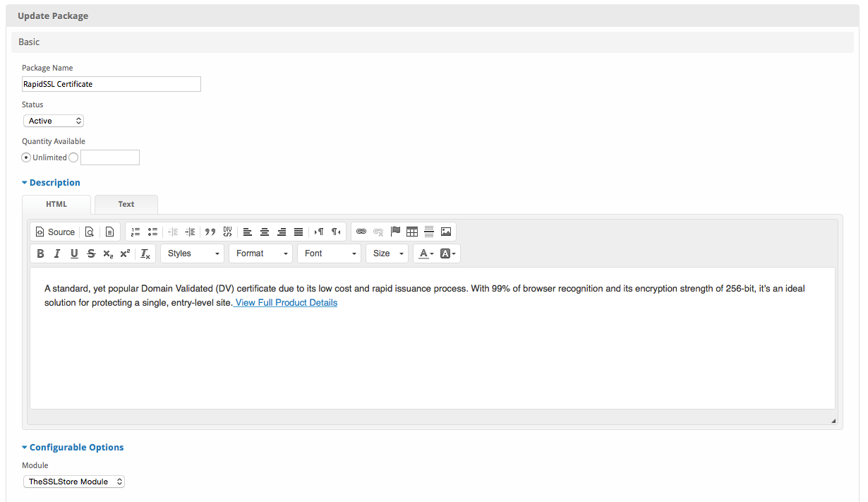The image size is (868, 502).
Task: Click the View Full Product Details link
Action: [286, 303]
